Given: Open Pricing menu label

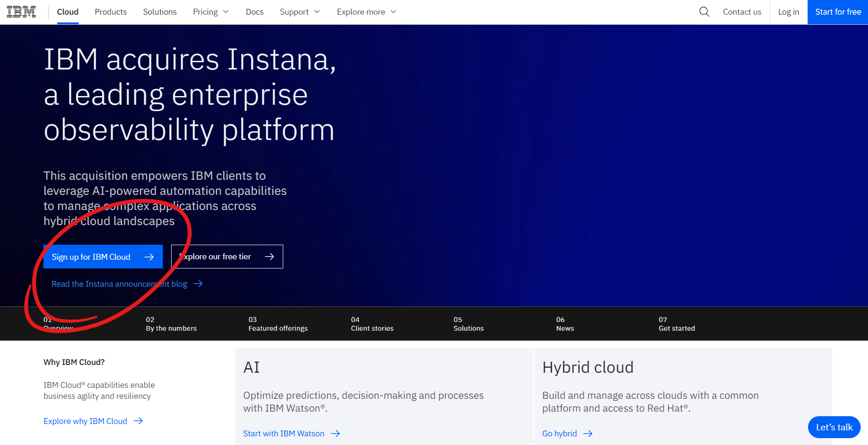Looking at the screenshot, I should [205, 12].
